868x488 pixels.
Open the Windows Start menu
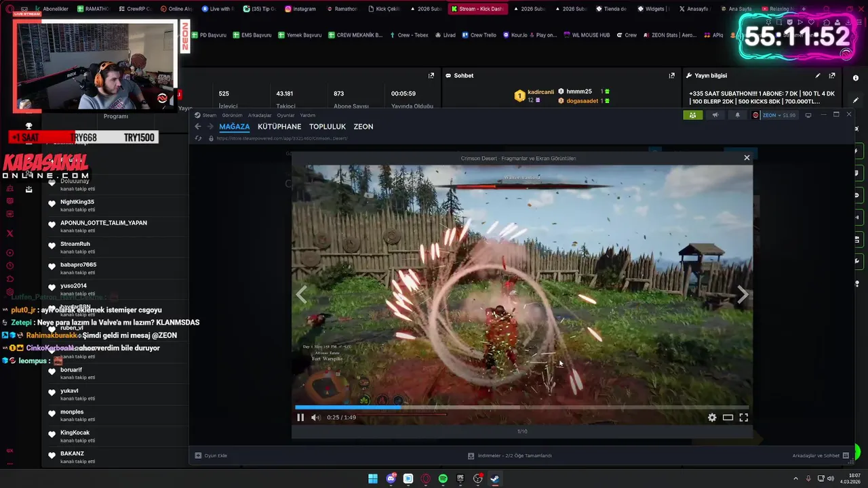(373, 479)
